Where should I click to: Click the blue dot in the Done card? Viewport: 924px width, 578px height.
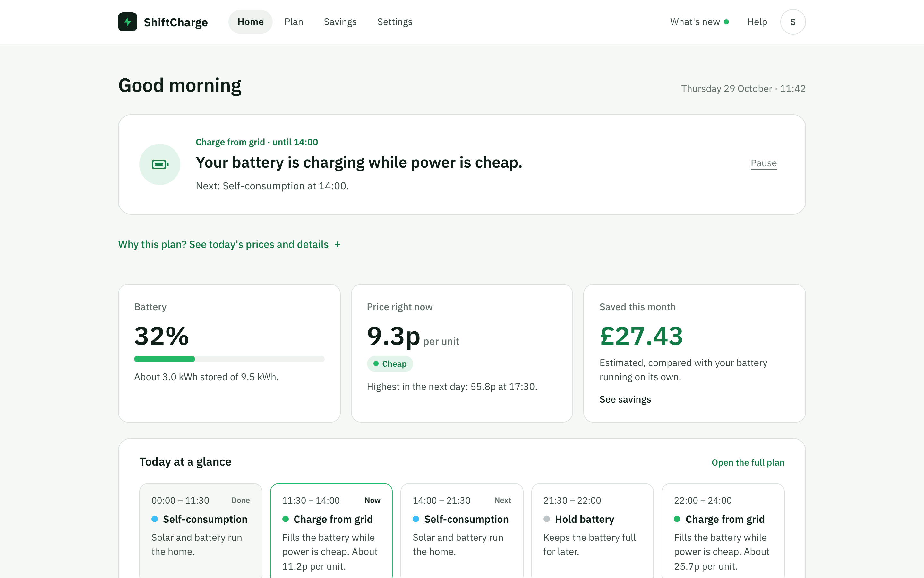coord(155,519)
